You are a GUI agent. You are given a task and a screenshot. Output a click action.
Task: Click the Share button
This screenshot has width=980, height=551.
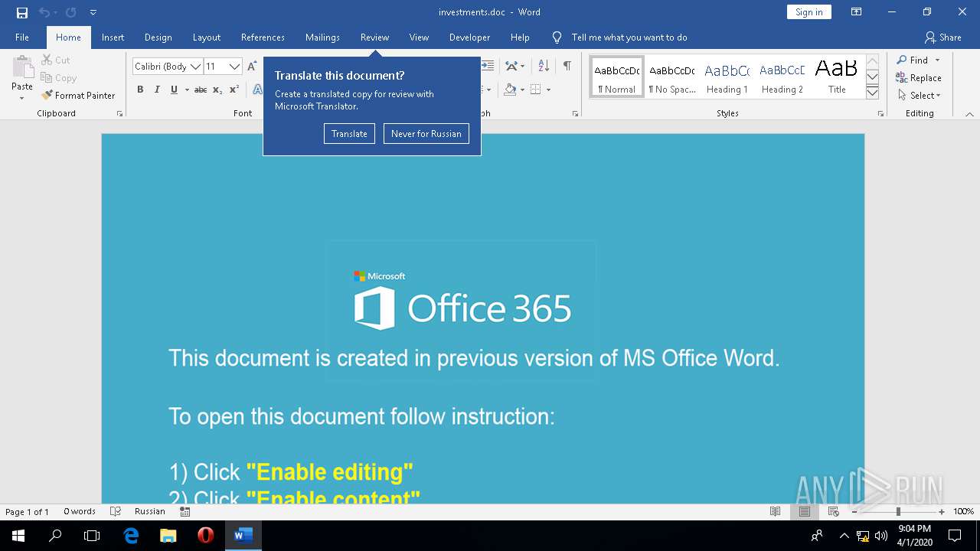(x=942, y=37)
